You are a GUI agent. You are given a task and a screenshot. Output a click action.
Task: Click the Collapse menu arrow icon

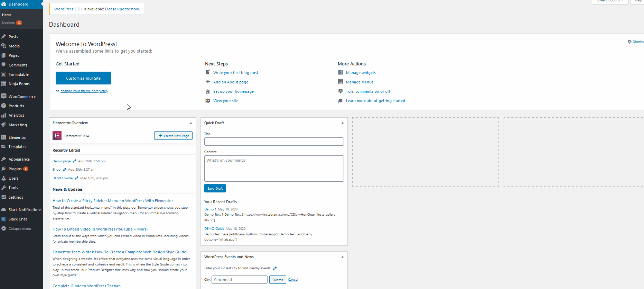point(4,228)
